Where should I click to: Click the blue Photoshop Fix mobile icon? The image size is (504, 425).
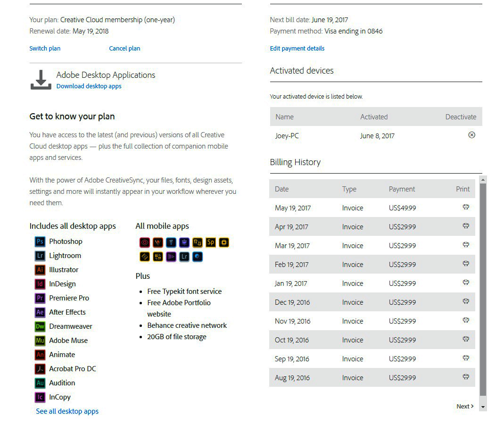(x=198, y=257)
